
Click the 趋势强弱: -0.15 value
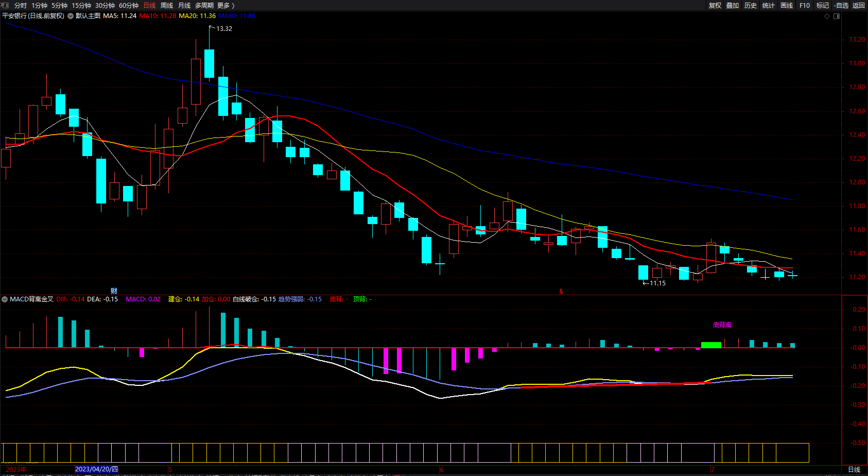[x=300, y=299]
